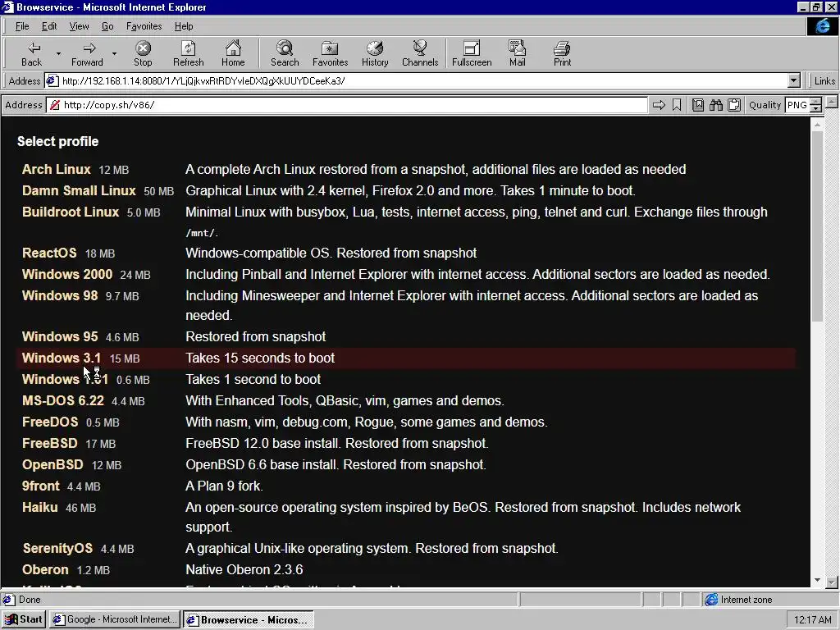Show the History pane

[x=375, y=53]
